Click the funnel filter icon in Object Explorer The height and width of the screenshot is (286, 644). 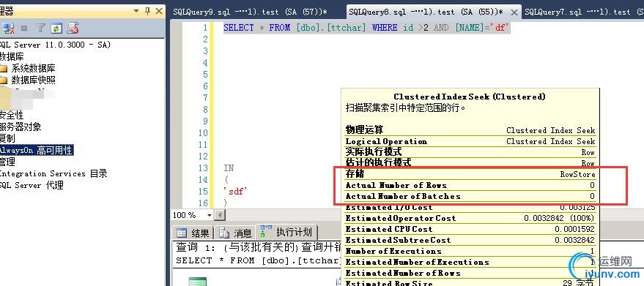pyautogui.click(x=40, y=29)
